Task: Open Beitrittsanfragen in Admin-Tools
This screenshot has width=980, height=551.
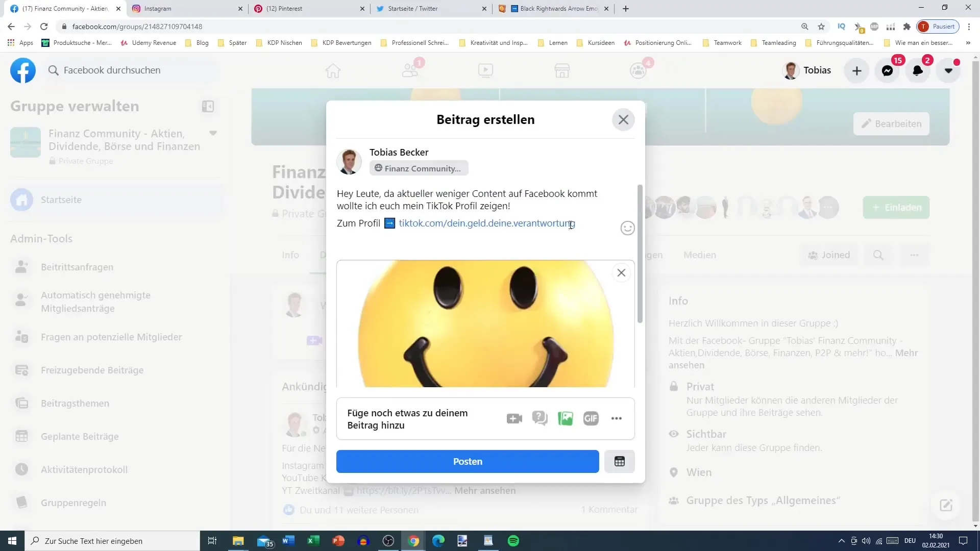Action: (116, 267)
